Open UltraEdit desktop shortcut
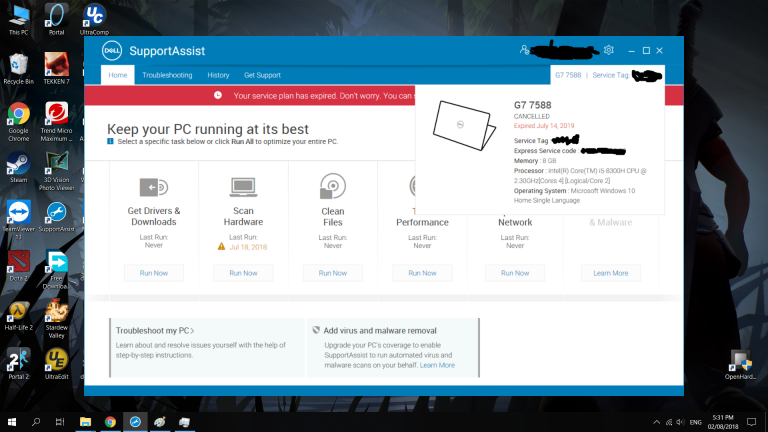The width and height of the screenshot is (768, 432). 56,364
